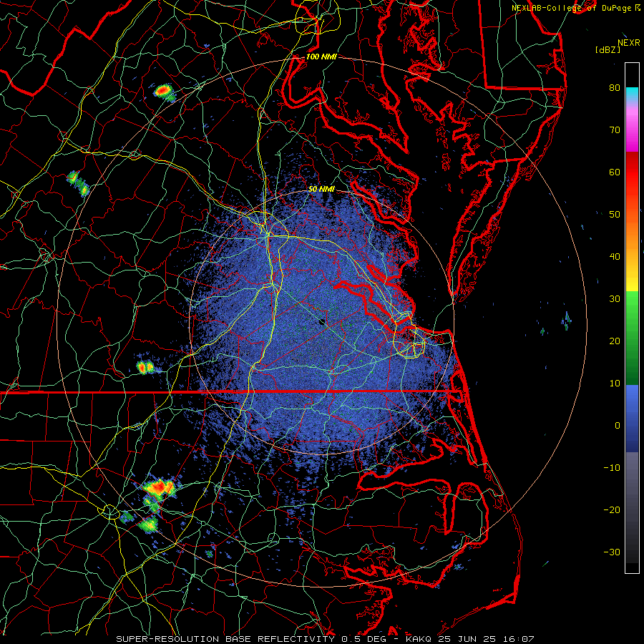Pick the orange segment of the color bar
This screenshot has height=644, width=644.
point(632,234)
